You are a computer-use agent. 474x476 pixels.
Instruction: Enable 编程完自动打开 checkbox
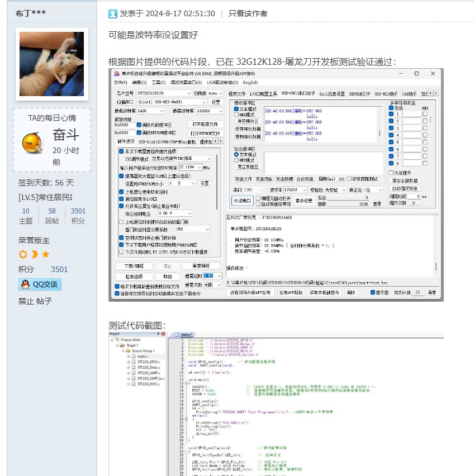pyautogui.click(x=258, y=198)
